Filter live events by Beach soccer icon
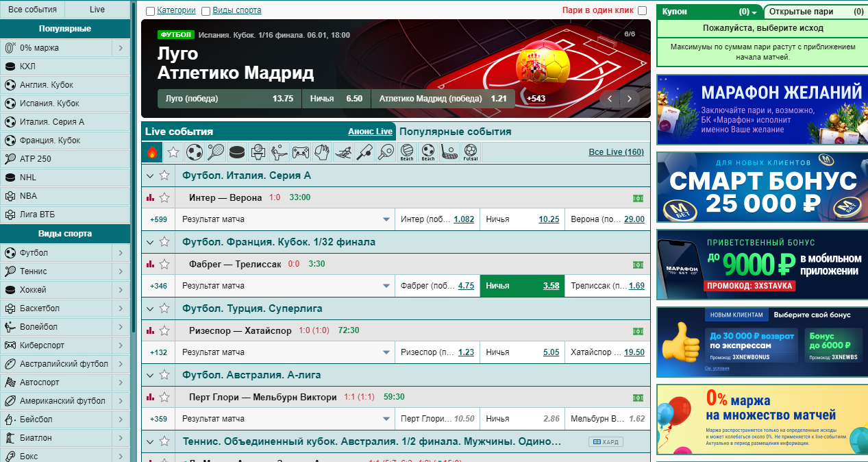 (428, 151)
